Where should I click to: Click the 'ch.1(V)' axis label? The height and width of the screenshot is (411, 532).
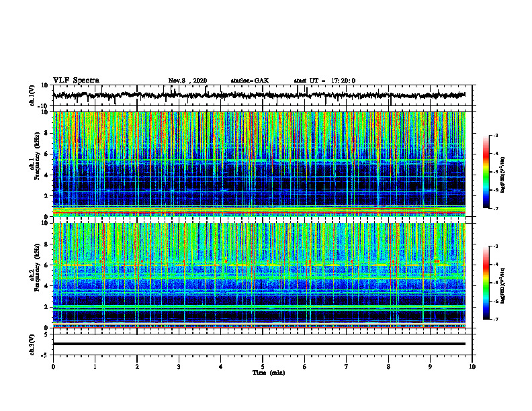32,95
